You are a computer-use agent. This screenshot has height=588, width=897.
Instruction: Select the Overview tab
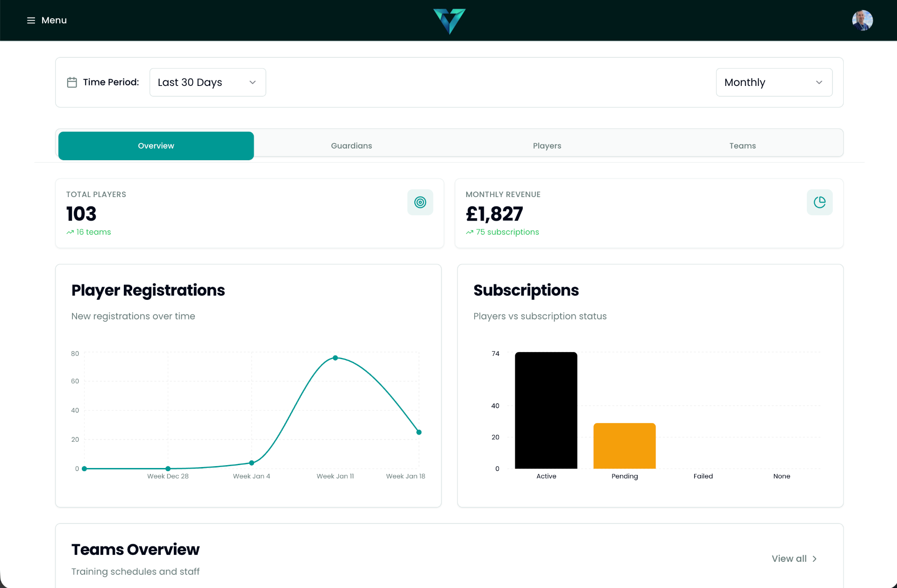point(156,146)
